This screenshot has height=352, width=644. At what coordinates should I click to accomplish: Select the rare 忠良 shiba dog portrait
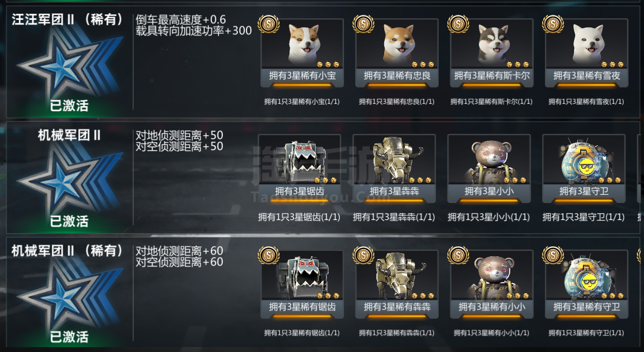397,43
